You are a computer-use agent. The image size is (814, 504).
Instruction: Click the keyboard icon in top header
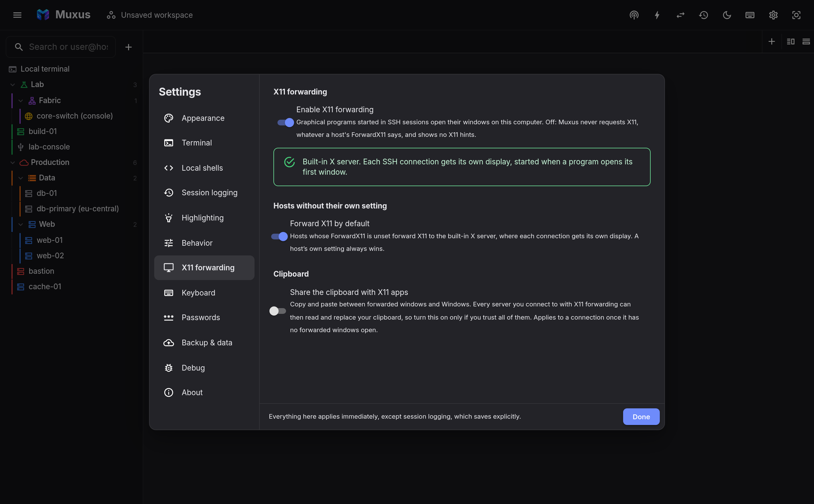tap(750, 15)
